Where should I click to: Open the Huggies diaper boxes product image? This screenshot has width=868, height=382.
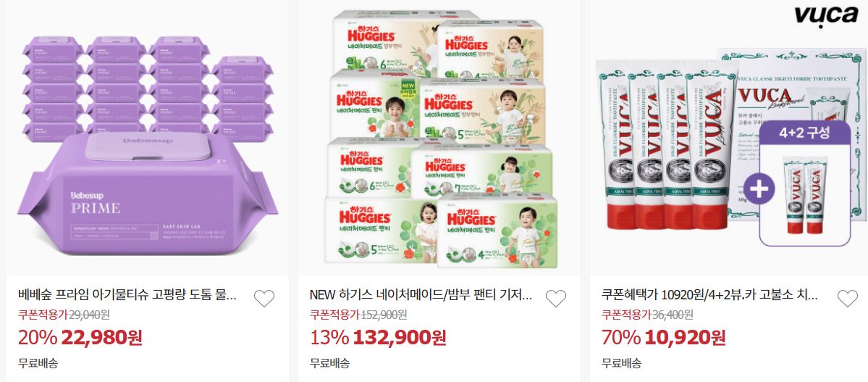tap(439, 138)
